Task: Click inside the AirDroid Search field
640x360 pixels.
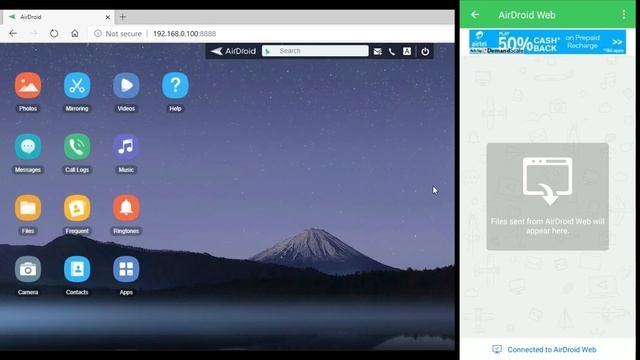Action: (x=315, y=51)
